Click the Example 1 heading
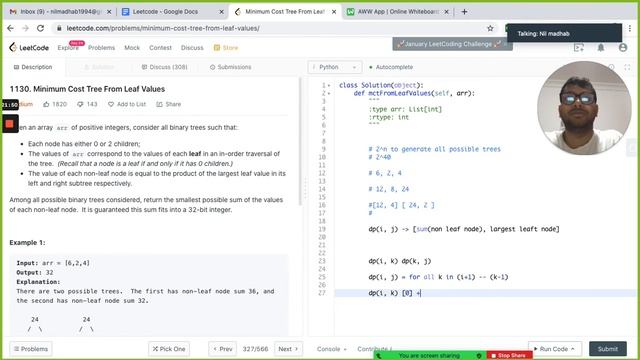640x360 pixels. [x=27, y=242]
